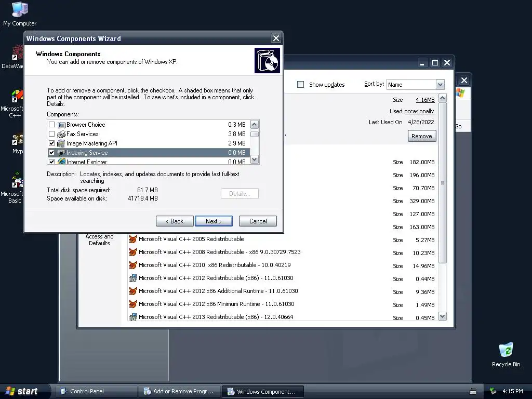
Task: Click the Image Mastering API component icon
Action: pyautogui.click(x=61, y=143)
